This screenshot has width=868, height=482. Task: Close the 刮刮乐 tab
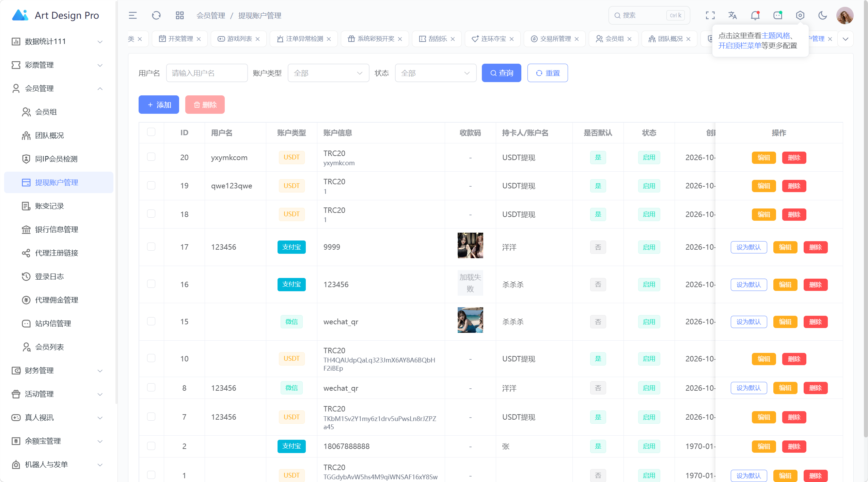click(x=453, y=39)
